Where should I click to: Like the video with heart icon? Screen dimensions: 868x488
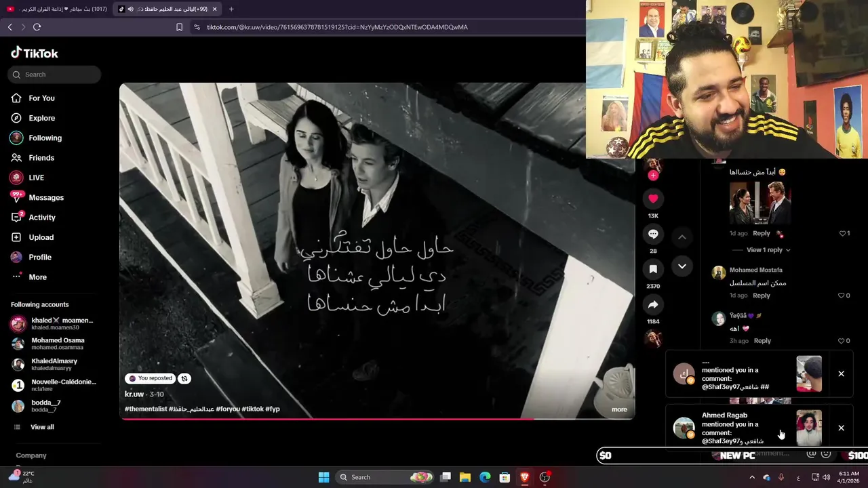(x=653, y=199)
